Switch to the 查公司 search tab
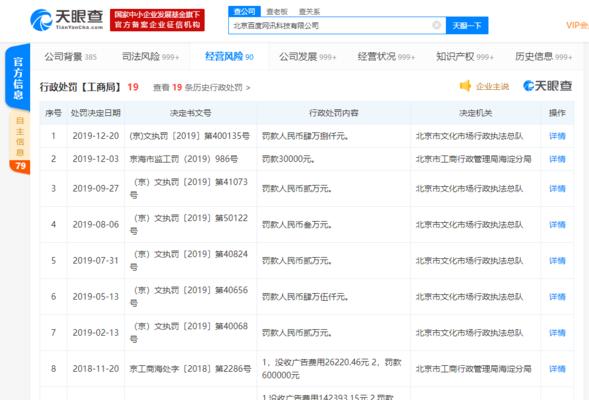Screen dimensions: 589x400 (x=244, y=12)
